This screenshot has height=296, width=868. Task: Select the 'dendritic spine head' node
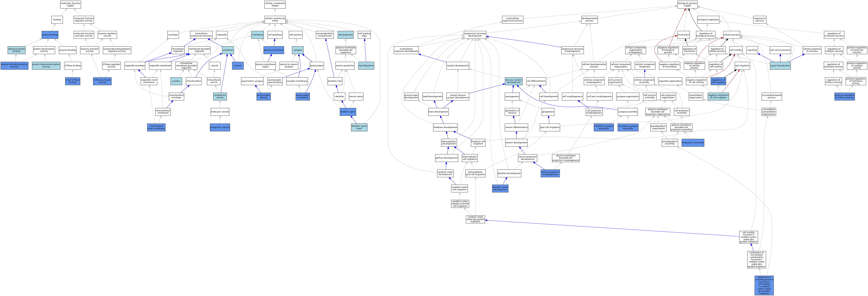coord(359,127)
